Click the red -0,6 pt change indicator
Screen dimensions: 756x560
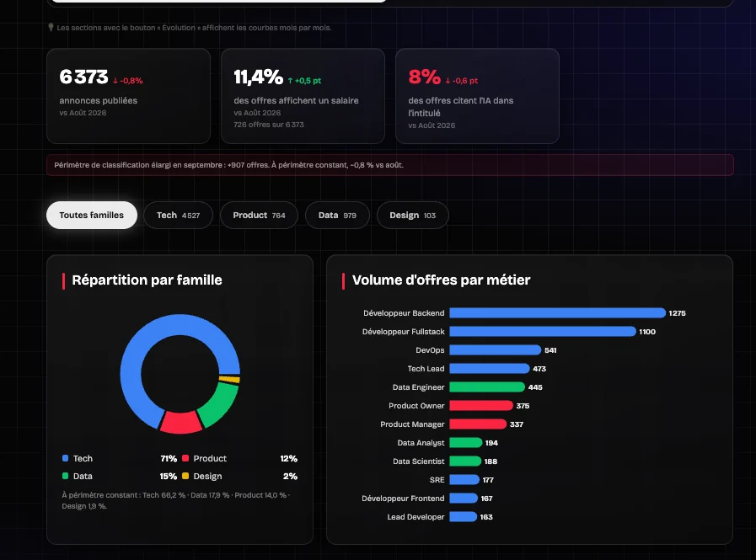(x=461, y=81)
